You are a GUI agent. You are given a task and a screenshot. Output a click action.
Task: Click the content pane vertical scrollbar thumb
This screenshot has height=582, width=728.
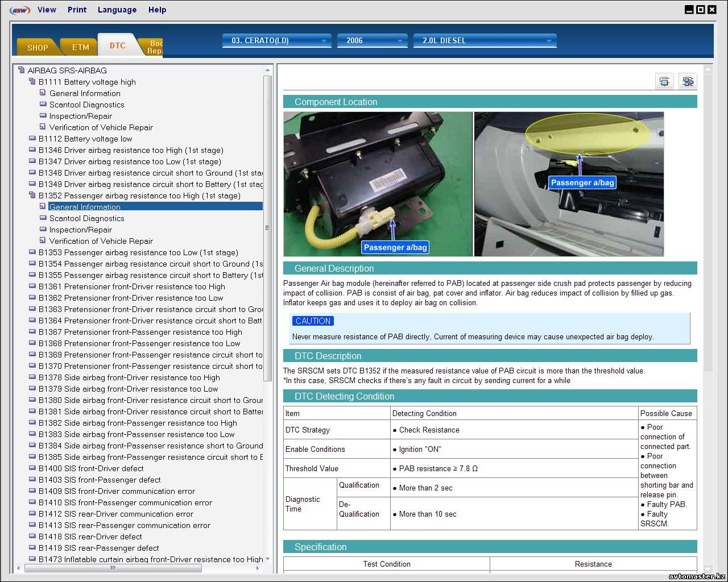pyautogui.click(x=708, y=223)
